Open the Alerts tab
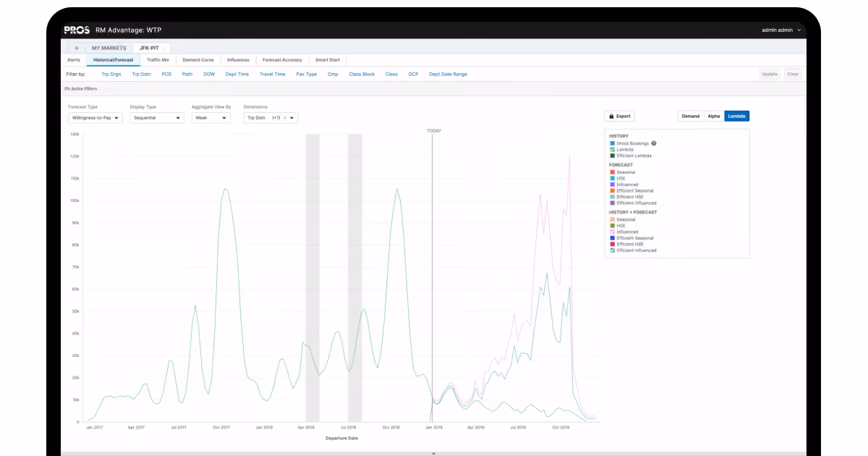The width and height of the screenshot is (868, 456). pos(74,60)
